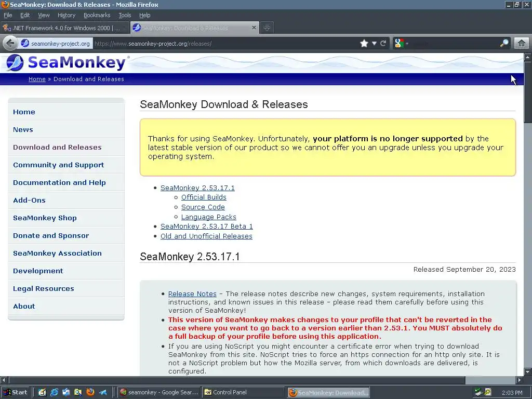
Task: Switch to Control Panel taskbar window
Action: 244,392
